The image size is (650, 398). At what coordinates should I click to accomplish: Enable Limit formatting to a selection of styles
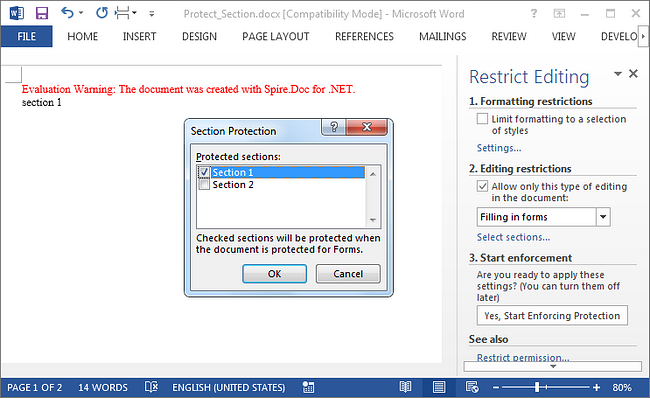point(482,119)
